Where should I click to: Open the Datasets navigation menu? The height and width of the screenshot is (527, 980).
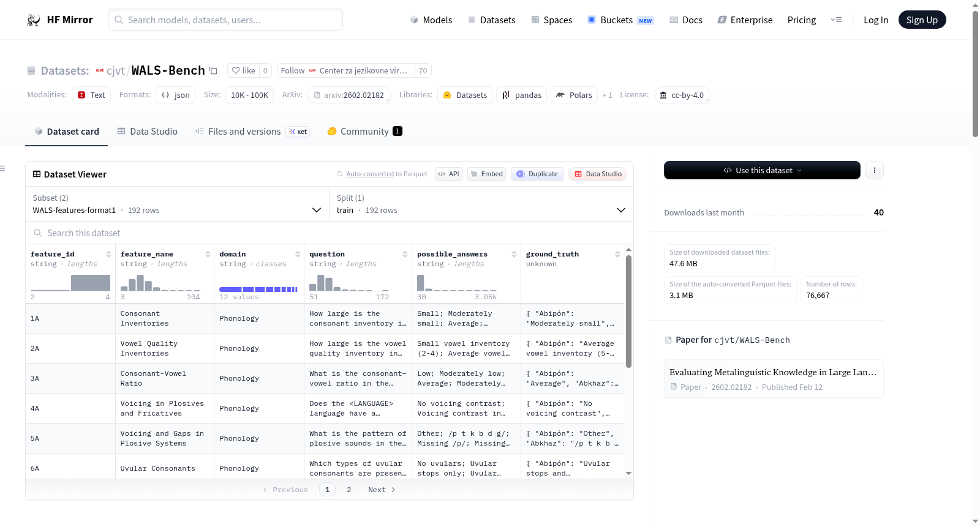coord(492,20)
